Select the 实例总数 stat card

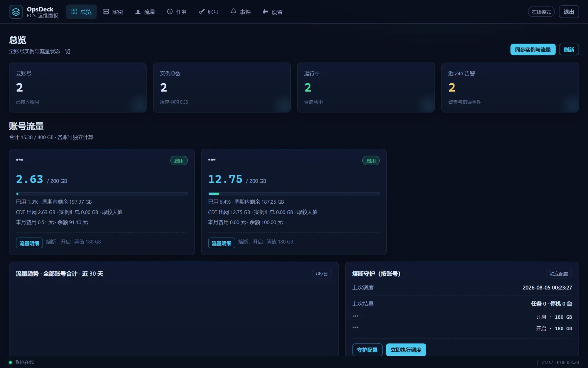(222, 87)
